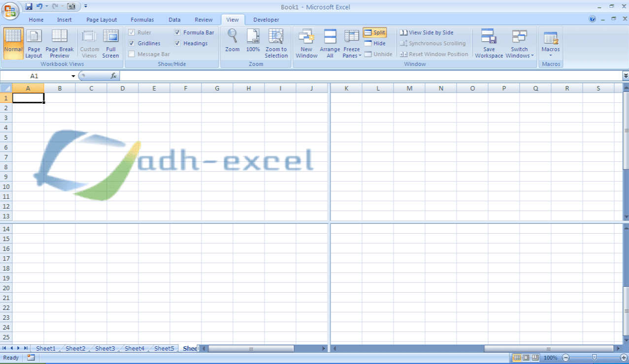This screenshot has height=364, width=629.
Task: Switch to Normal view in the ribbon
Action: click(x=13, y=43)
